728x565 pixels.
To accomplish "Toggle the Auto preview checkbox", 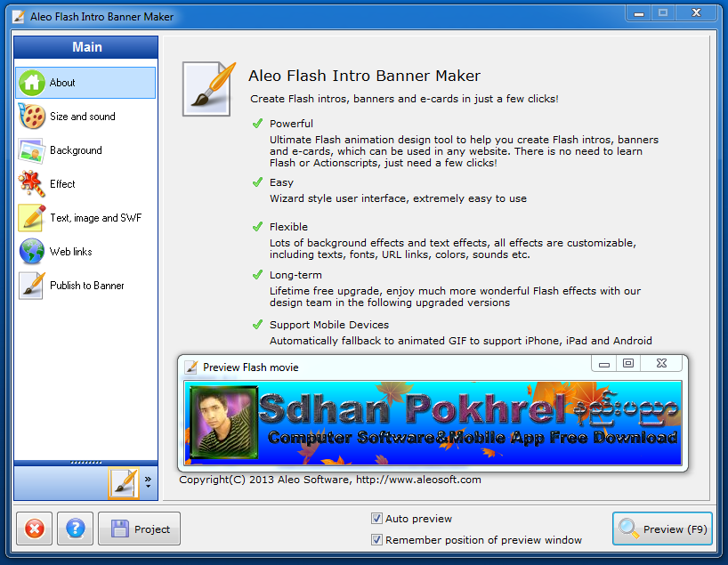I will click(376, 518).
